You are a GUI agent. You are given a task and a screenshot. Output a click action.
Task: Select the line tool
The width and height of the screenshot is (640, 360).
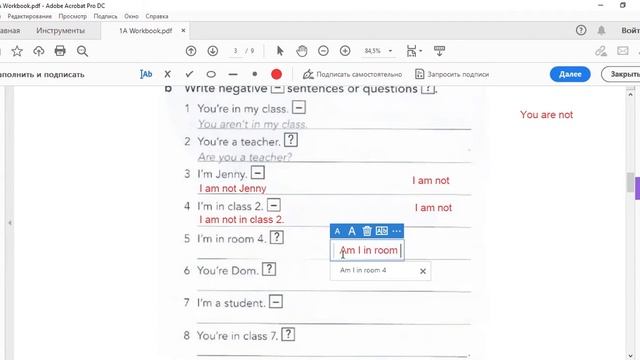pyautogui.click(x=233, y=75)
